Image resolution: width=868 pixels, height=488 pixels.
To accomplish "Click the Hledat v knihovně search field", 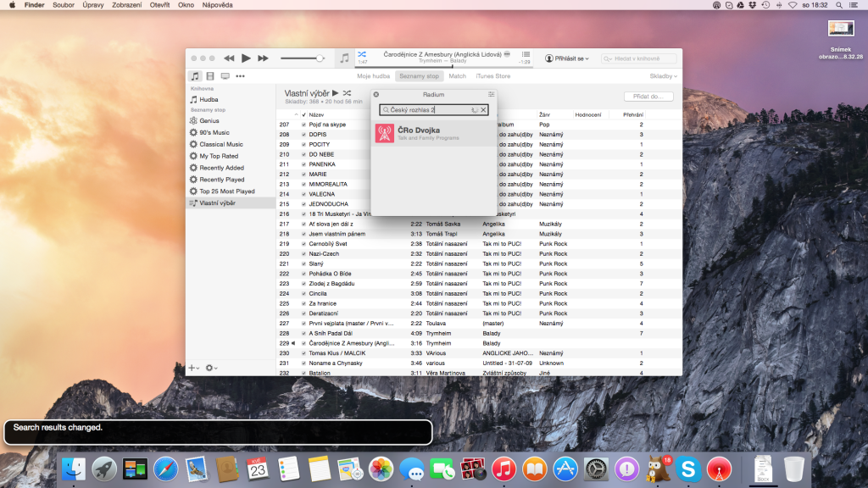I will coord(639,58).
